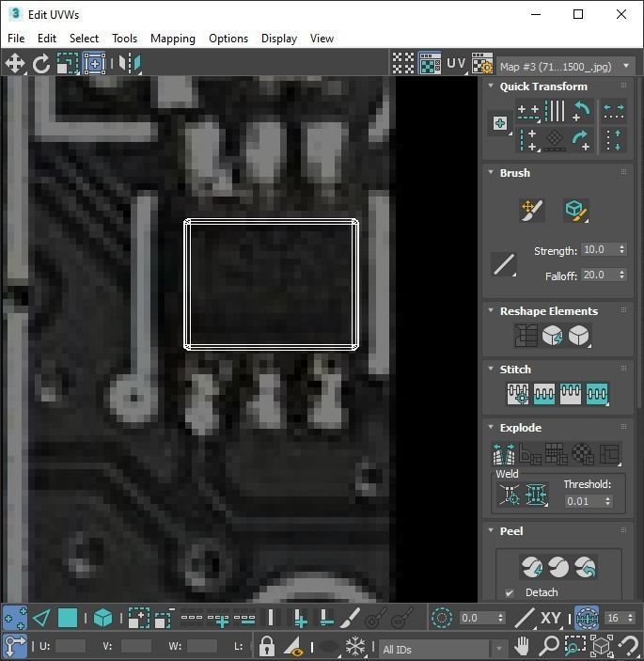Open the View menu
This screenshot has width=644, height=661.
click(x=322, y=39)
